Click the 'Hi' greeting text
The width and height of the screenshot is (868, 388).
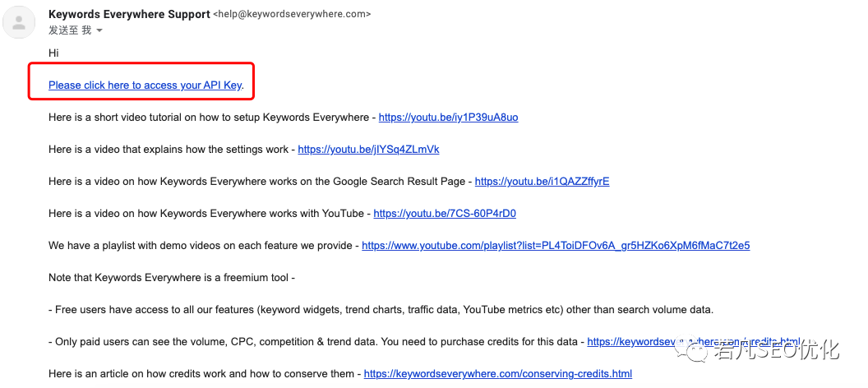click(x=53, y=53)
